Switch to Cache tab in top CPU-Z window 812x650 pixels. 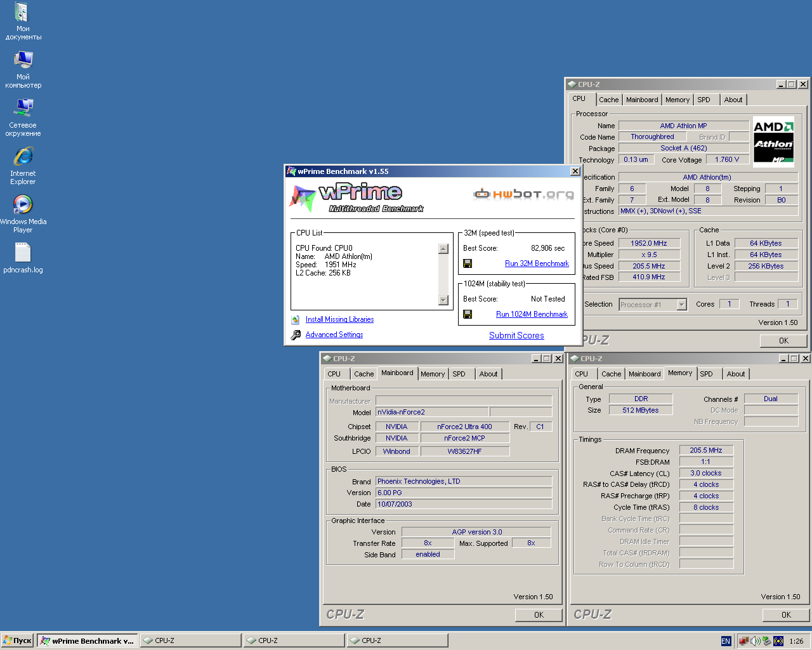click(608, 100)
